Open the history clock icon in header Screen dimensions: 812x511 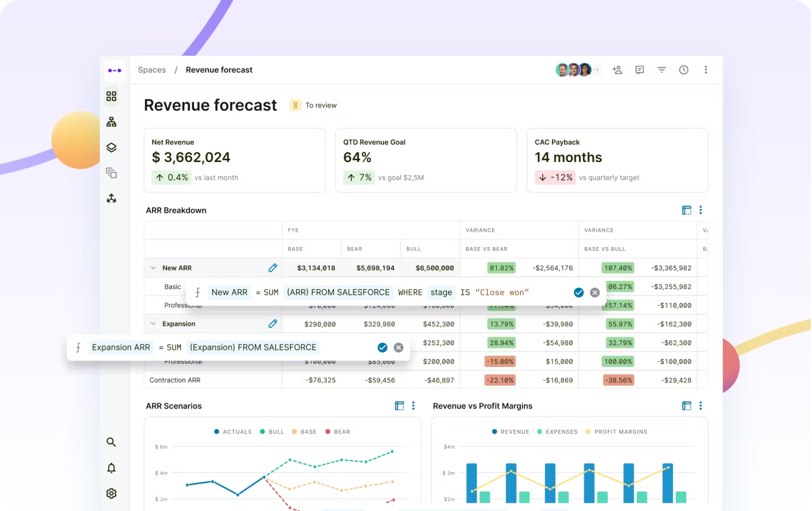(684, 70)
